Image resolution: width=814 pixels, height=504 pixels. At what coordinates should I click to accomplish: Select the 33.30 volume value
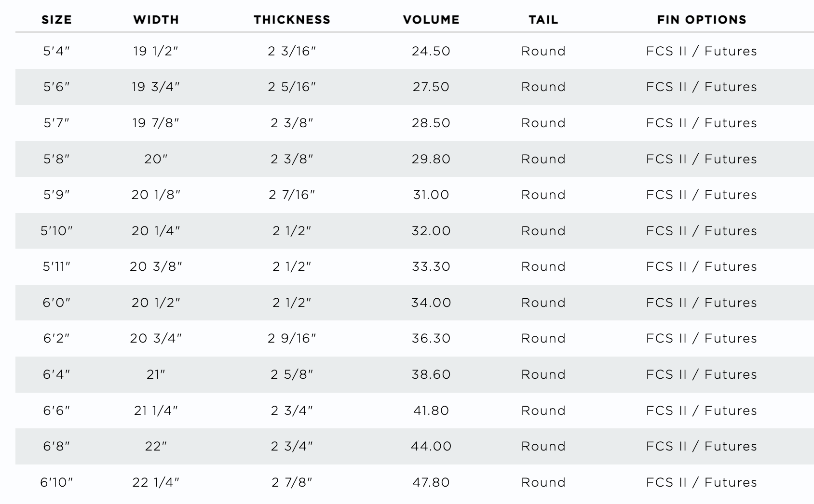pyautogui.click(x=431, y=266)
